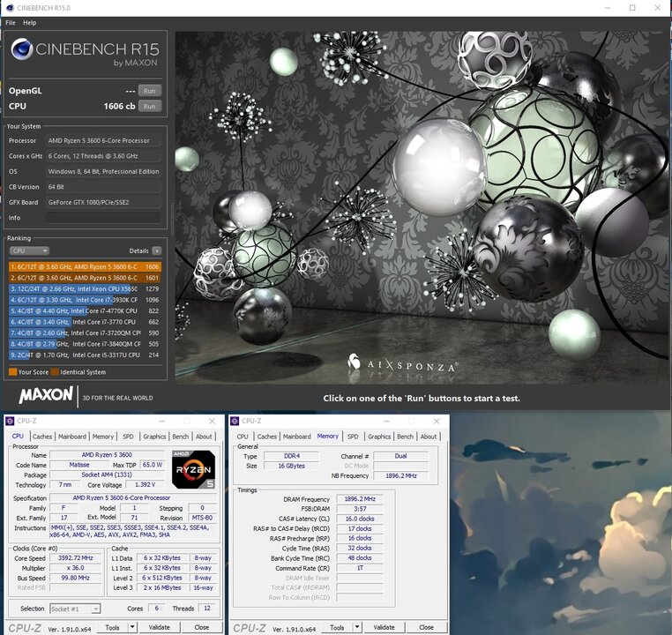
Task: Click the MAXON logo at the bottom
Action: point(46,395)
